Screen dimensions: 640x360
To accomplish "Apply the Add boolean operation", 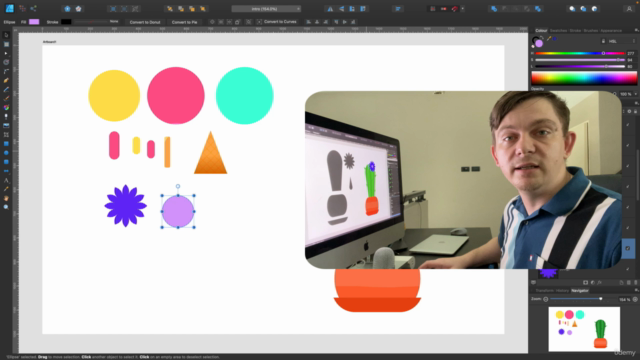I will coord(494,9).
